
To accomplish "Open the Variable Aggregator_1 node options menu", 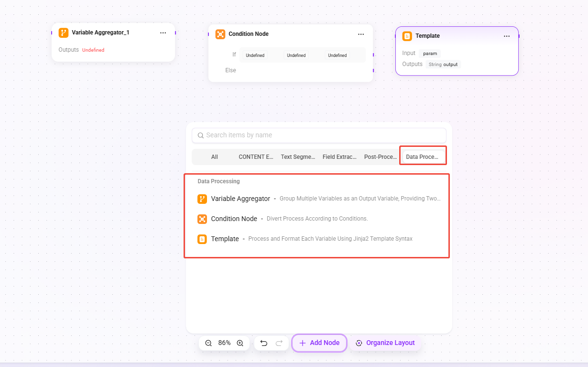I will [163, 33].
